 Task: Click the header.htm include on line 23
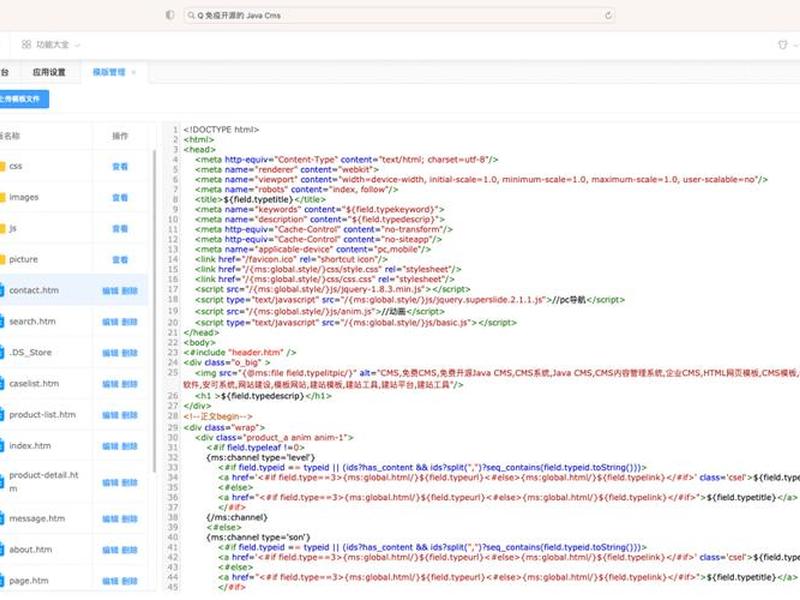(x=240, y=353)
